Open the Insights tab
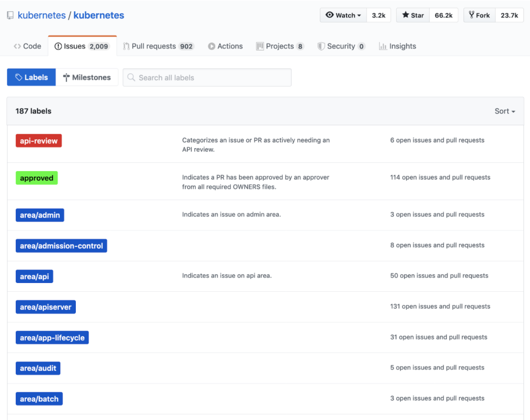Image resolution: width=530 pixels, height=420 pixels. click(x=397, y=46)
